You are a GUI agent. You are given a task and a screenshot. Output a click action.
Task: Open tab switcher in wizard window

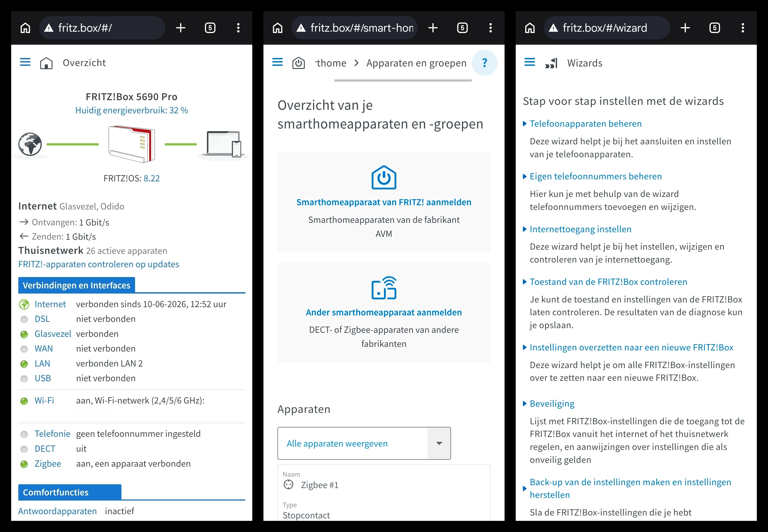[714, 28]
